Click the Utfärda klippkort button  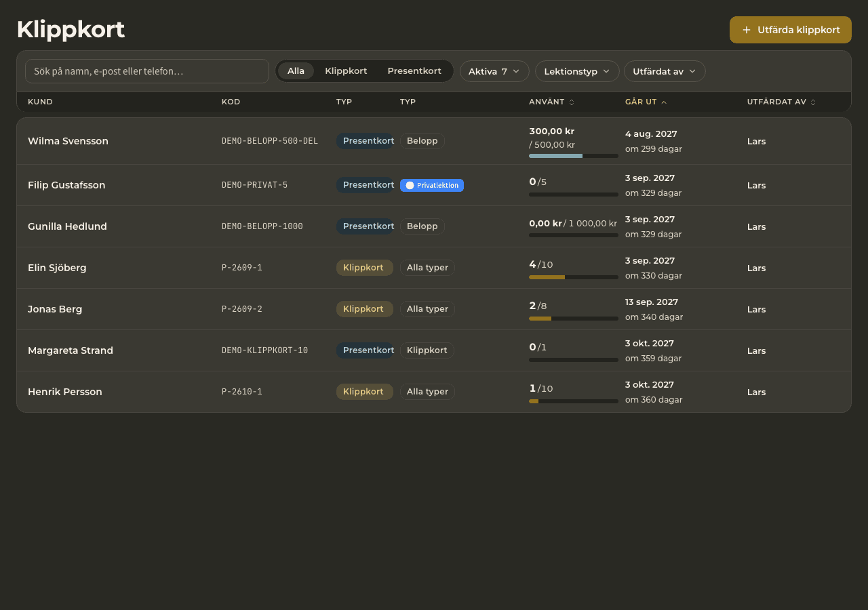point(791,30)
